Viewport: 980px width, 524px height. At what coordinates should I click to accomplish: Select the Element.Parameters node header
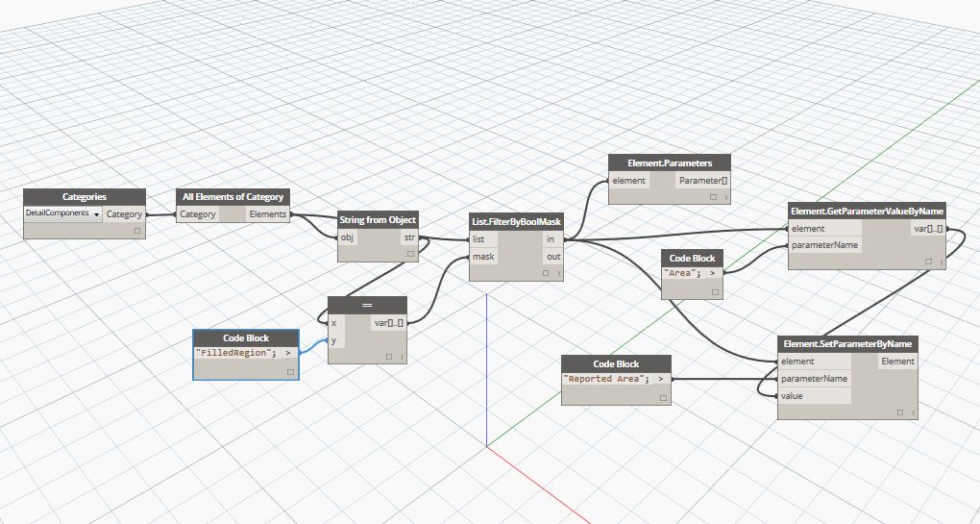pyautogui.click(x=670, y=163)
